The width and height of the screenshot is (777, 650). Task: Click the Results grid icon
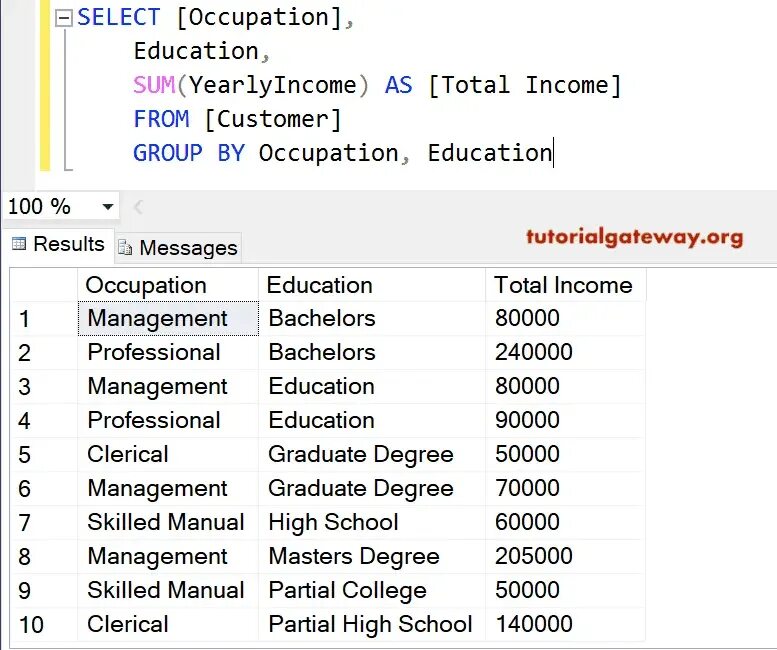coord(19,244)
